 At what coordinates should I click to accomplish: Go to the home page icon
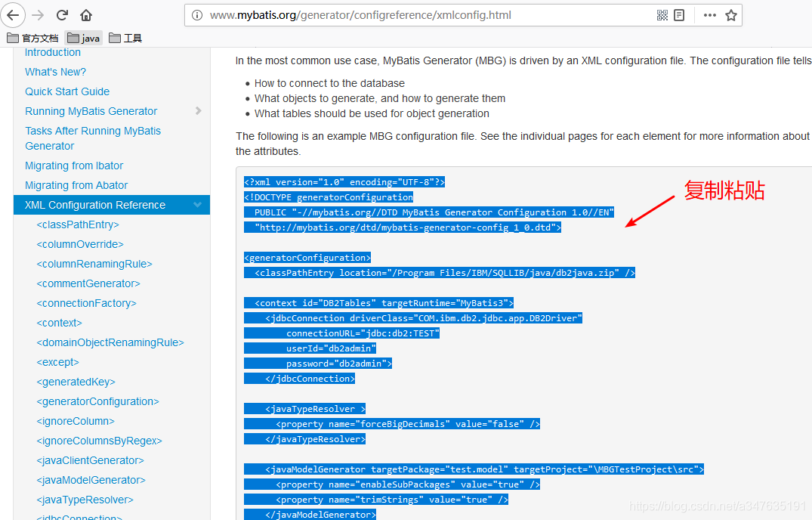tap(86, 15)
